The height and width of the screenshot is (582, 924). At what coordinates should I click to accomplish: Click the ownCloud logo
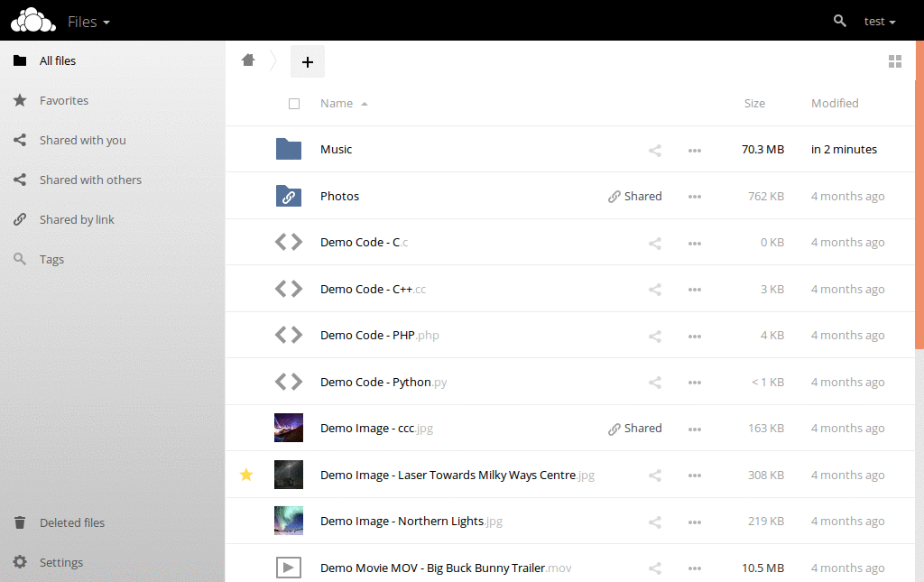(32, 20)
